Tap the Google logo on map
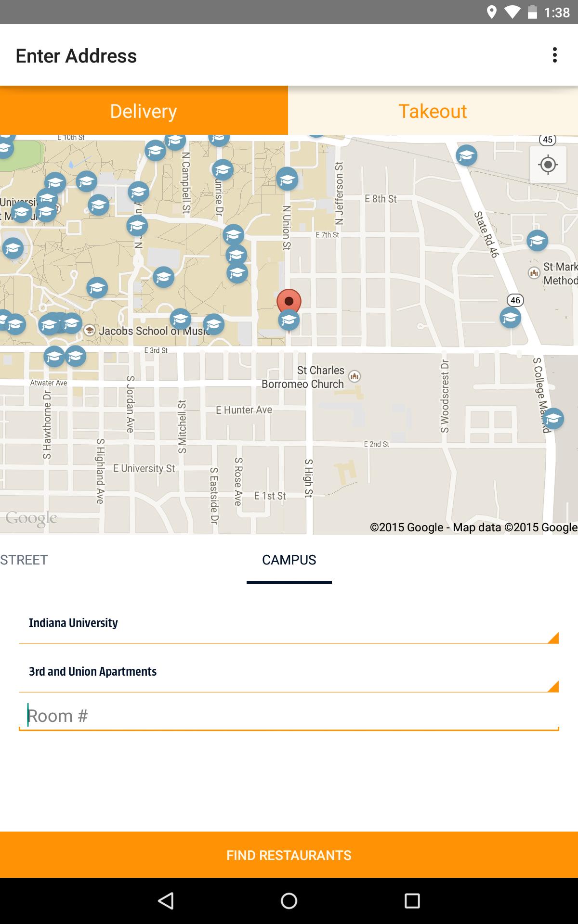 (x=31, y=519)
